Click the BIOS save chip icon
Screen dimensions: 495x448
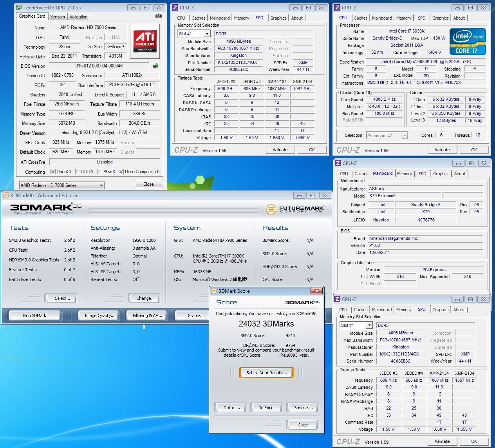(x=155, y=66)
